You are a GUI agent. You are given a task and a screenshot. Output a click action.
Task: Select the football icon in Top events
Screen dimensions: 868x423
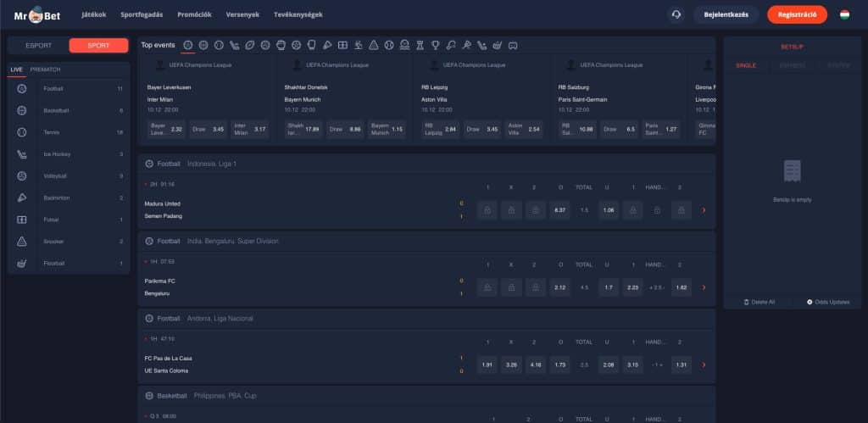point(187,44)
